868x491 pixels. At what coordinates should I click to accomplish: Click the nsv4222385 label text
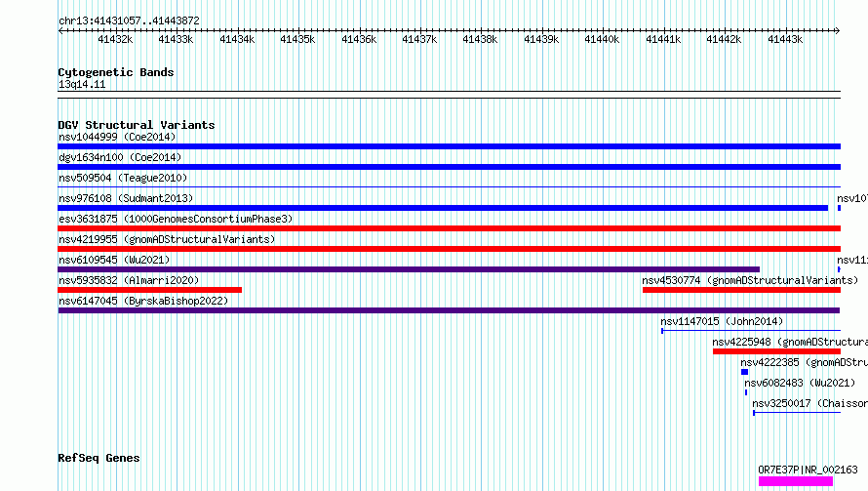(805, 362)
